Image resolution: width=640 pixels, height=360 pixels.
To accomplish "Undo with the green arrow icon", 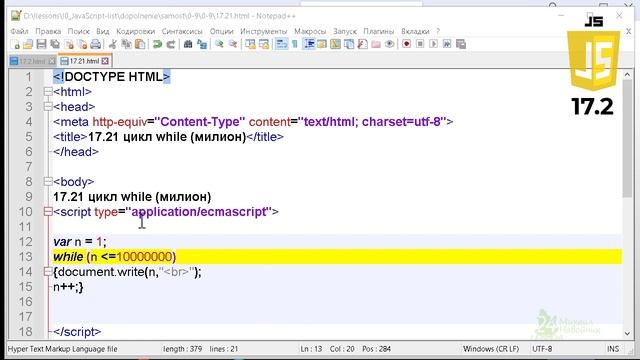I will coord(157,44).
